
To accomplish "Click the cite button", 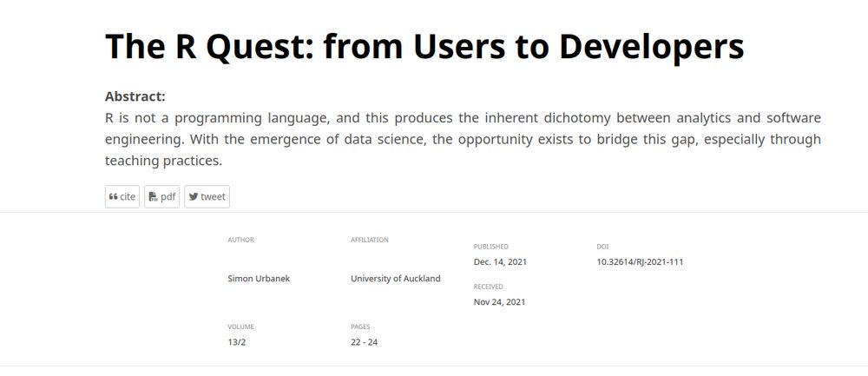I will [x=122, y=196].
